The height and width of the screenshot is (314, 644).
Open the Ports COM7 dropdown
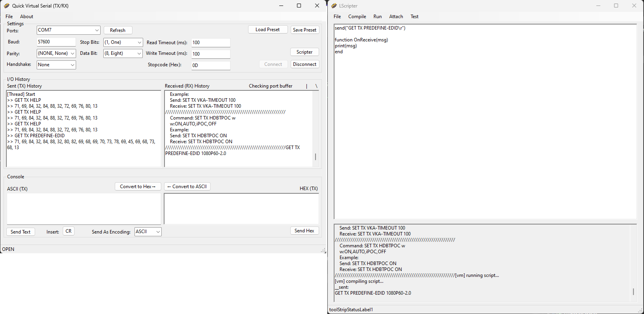[97, 30]
